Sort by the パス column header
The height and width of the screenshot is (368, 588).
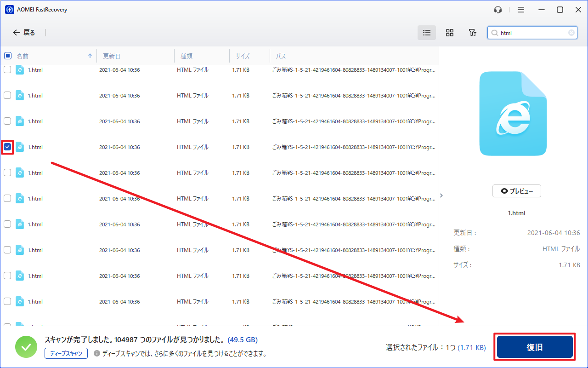pos(281,56)
